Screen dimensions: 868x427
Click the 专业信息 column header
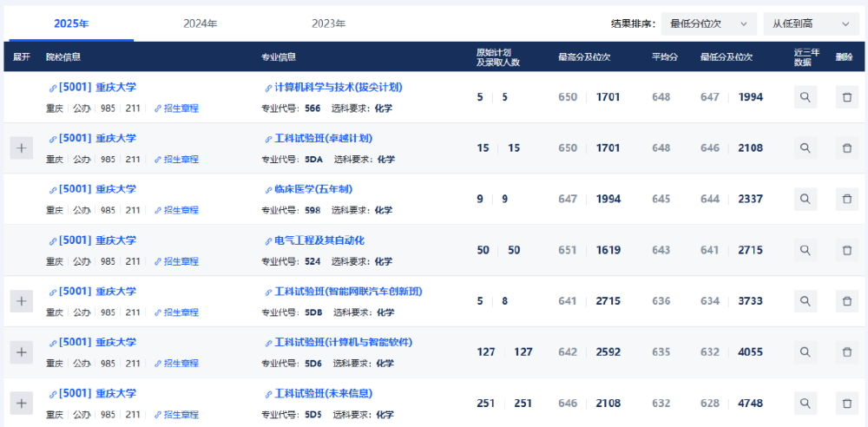pyautogui.click(x=279, y=57)
